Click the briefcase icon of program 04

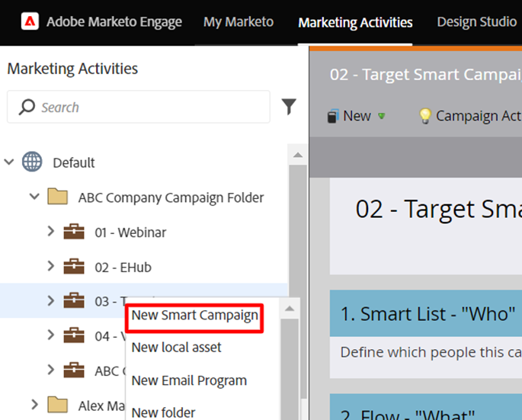[74, 335]
